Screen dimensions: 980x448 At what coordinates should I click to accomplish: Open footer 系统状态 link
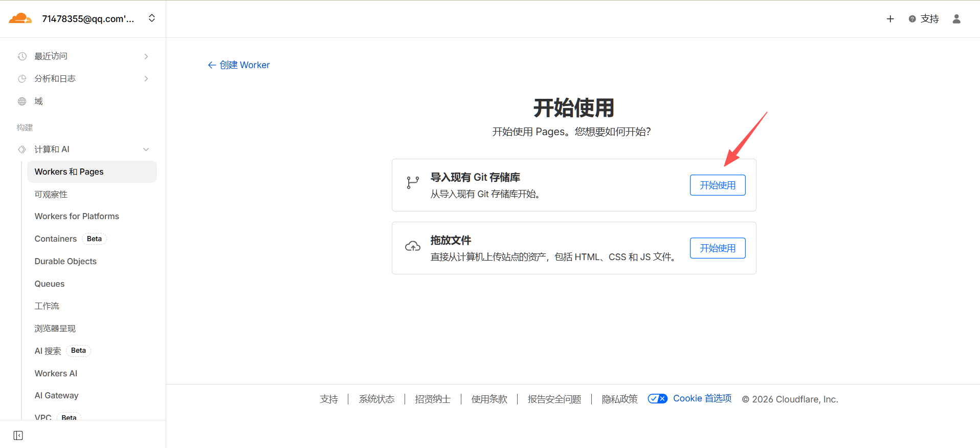coord(376,399)
